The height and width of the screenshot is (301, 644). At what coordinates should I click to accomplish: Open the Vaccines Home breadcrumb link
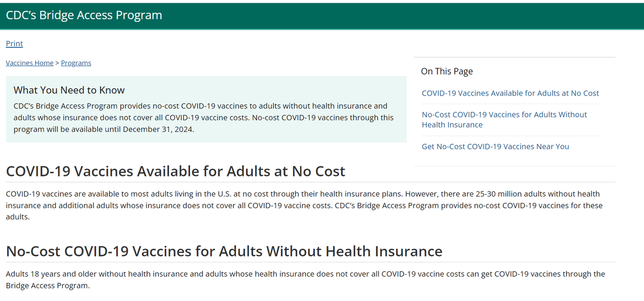pos(30,63)
